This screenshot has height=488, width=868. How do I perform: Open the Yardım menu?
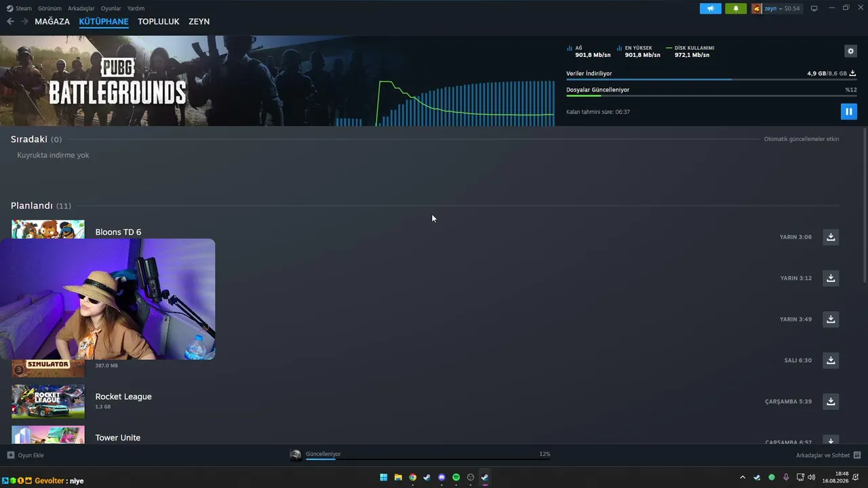pyautogui.click(x=136, y=8)
